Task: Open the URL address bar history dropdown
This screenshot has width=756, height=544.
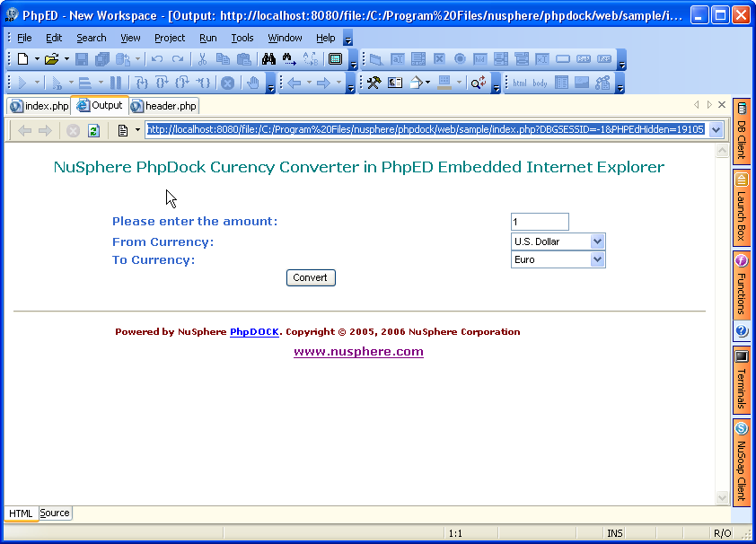Action: click(x=716, y=129)
